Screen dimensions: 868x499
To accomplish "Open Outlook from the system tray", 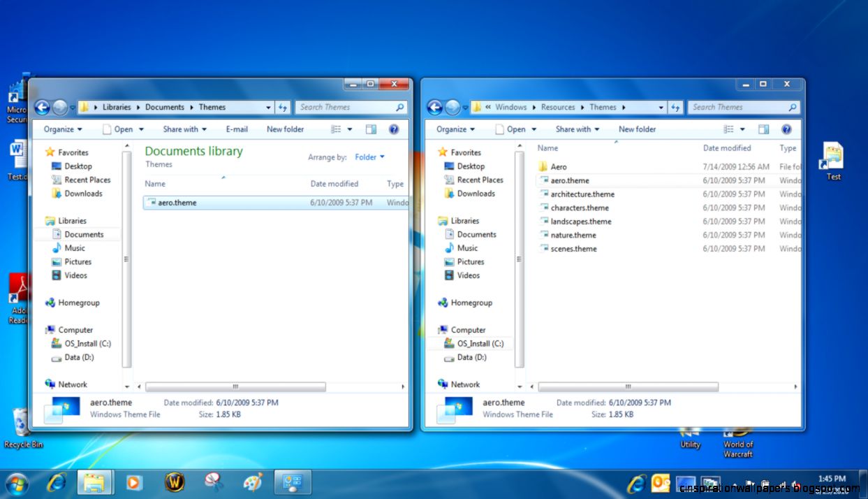I will coord(659,482).
